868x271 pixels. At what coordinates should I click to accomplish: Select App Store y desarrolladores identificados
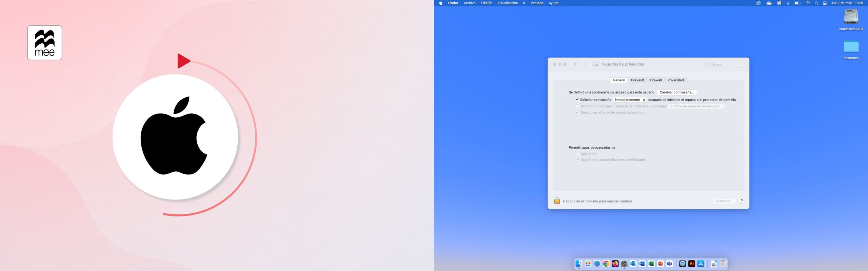point(577,160)
